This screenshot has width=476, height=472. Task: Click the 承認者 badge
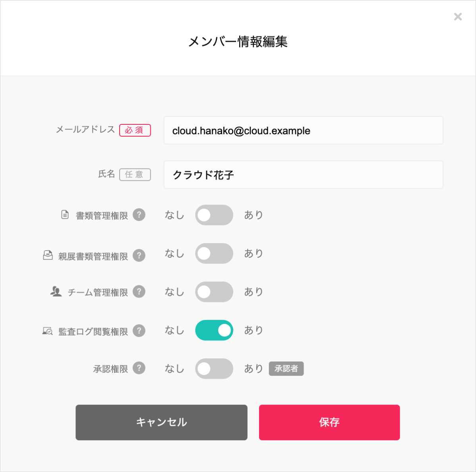coord(286,368)
